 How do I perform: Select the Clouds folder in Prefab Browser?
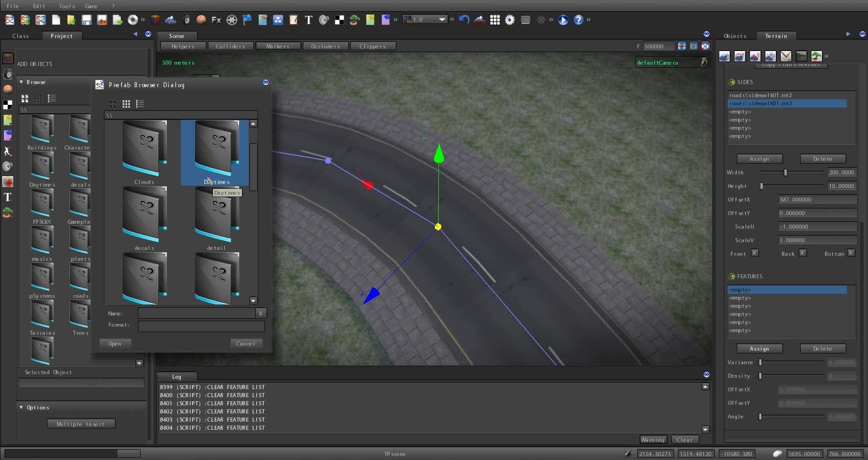144,153
